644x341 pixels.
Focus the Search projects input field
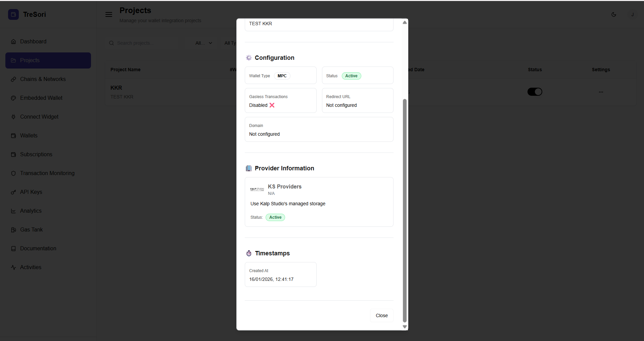pos(145,43)
